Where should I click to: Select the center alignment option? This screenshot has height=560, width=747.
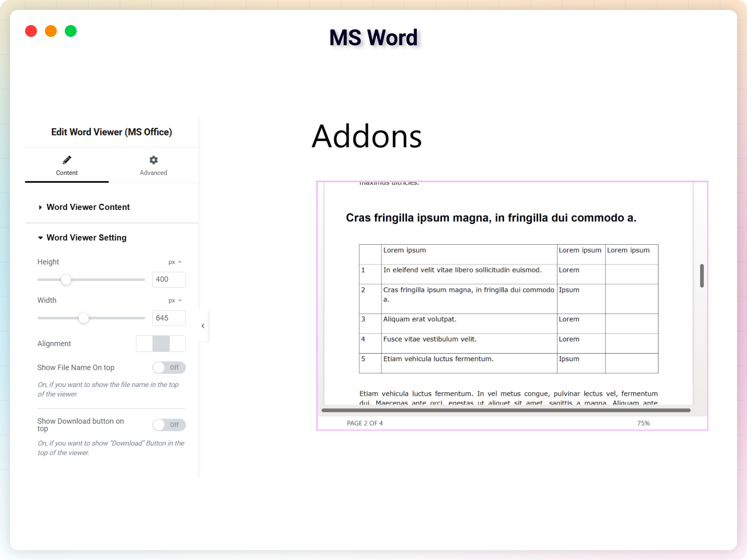[161, 344]
